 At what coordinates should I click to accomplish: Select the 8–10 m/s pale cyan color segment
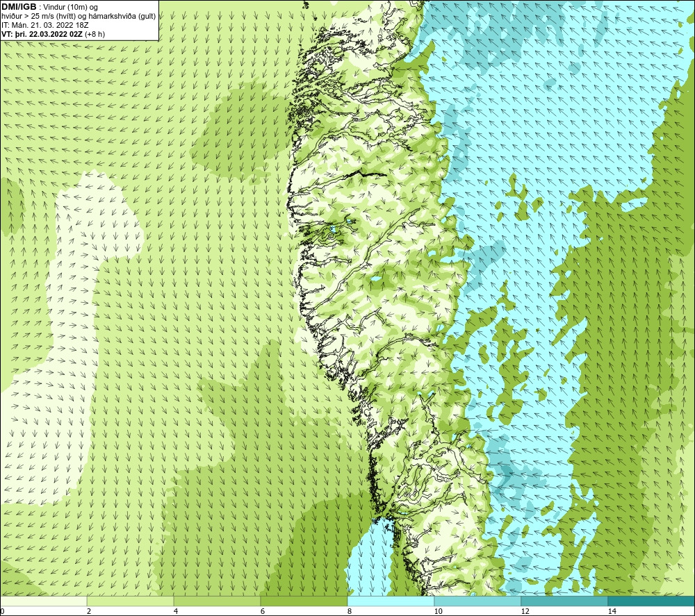point(391,601)
